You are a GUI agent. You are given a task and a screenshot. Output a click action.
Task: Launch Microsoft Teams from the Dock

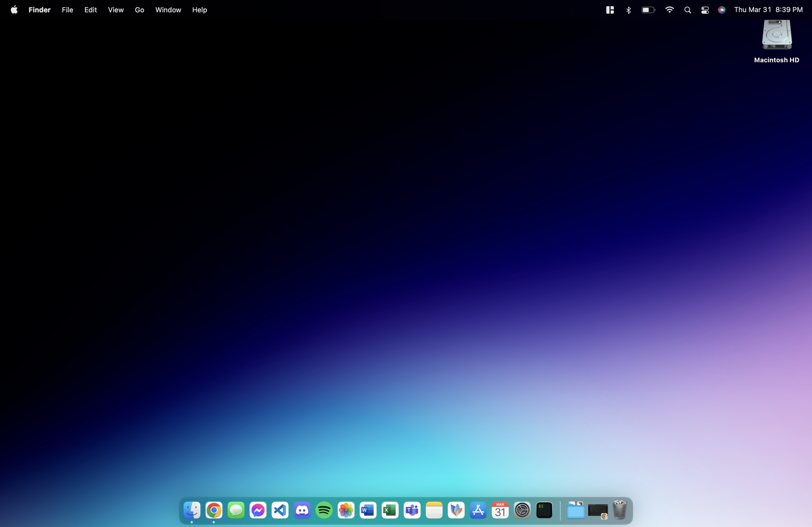[x=412, y=510]
